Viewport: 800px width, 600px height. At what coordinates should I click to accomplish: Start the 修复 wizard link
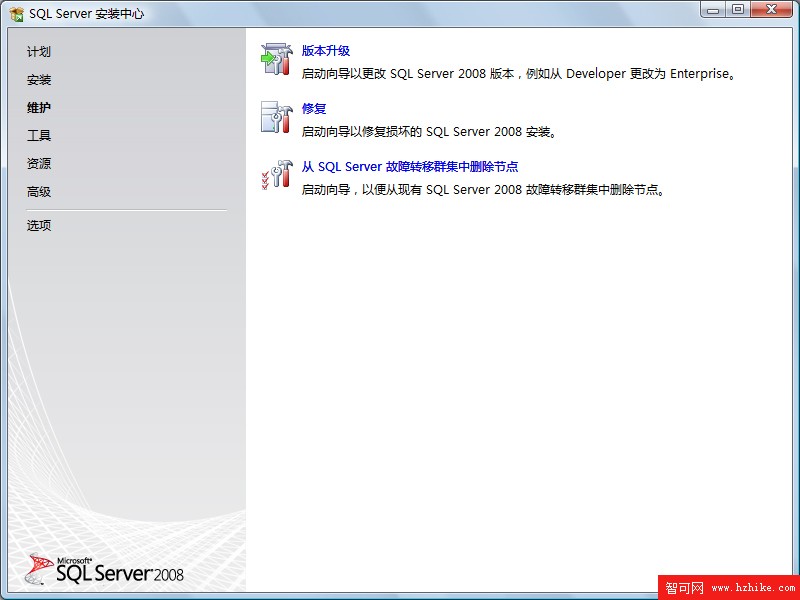point(314,109)
